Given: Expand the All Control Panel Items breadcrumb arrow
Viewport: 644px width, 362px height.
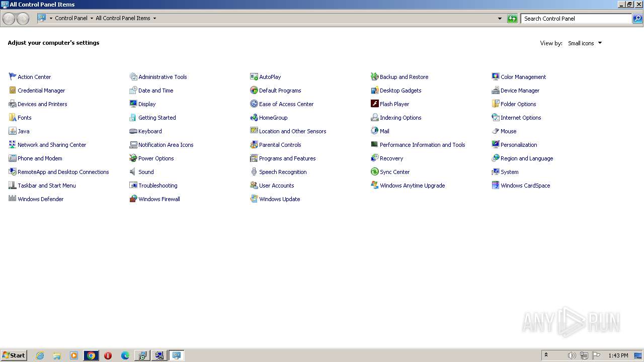Looking at the screenshot, I should coord(154,18).
